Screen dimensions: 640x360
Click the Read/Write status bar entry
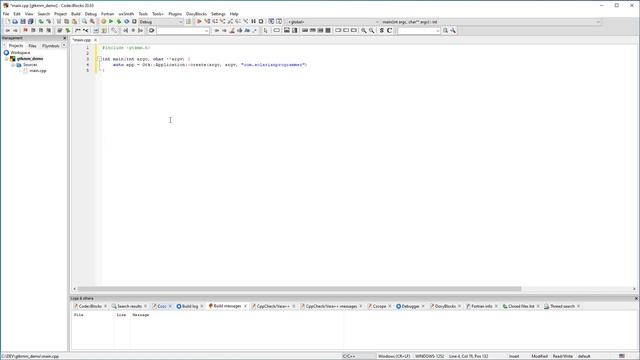tap(563, 356)
